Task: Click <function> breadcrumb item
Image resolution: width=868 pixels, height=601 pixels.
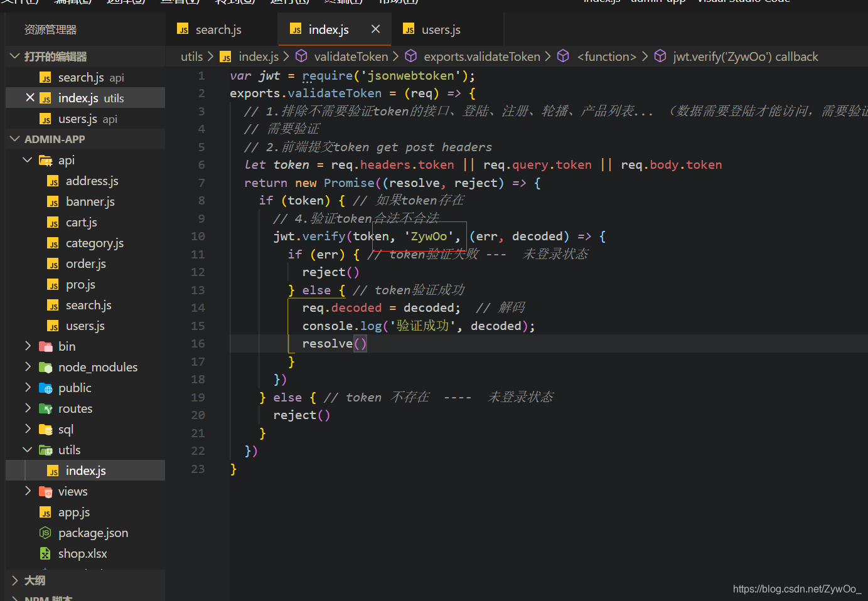Action: tap(607, 56)
